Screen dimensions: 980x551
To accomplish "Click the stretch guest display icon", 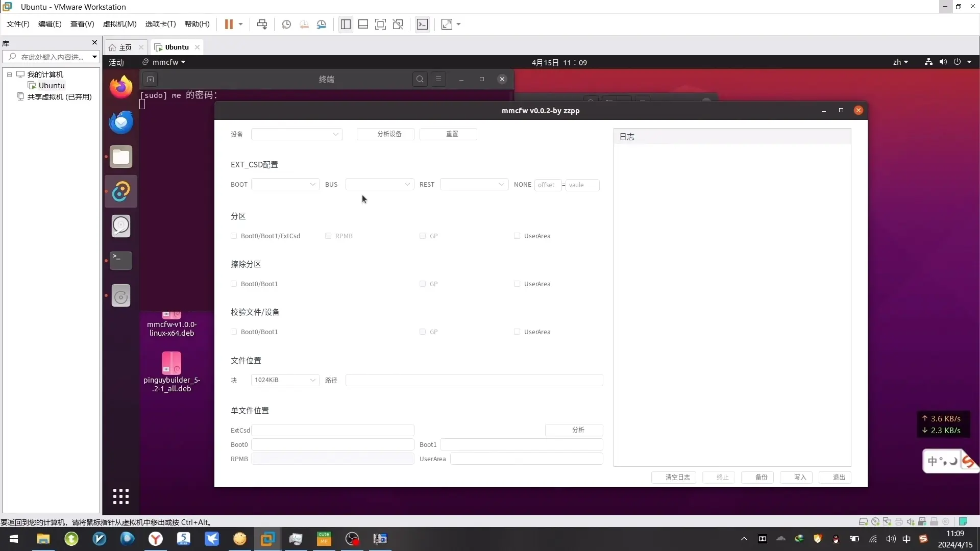I will click(447, 24).
